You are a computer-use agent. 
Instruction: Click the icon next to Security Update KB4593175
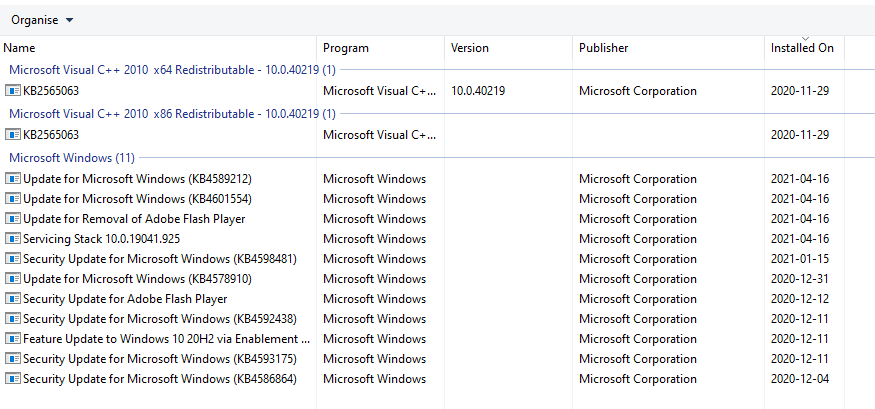tap(13, 358)
